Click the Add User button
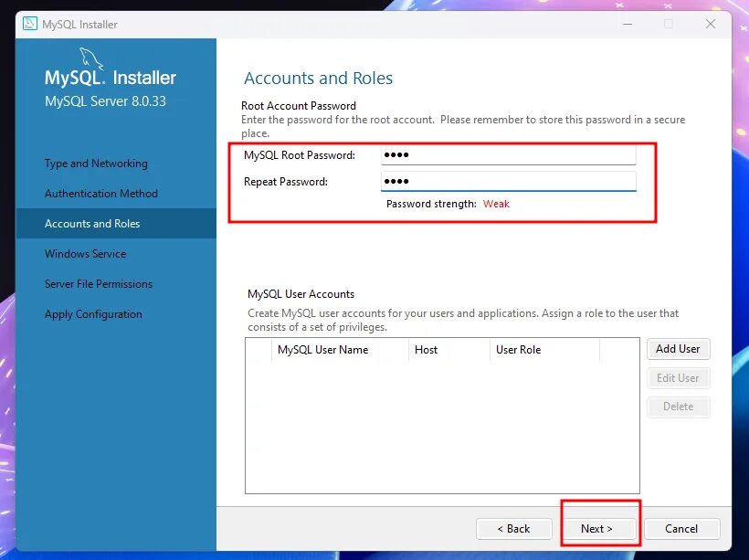749x560 pixels. coord(678,348)
